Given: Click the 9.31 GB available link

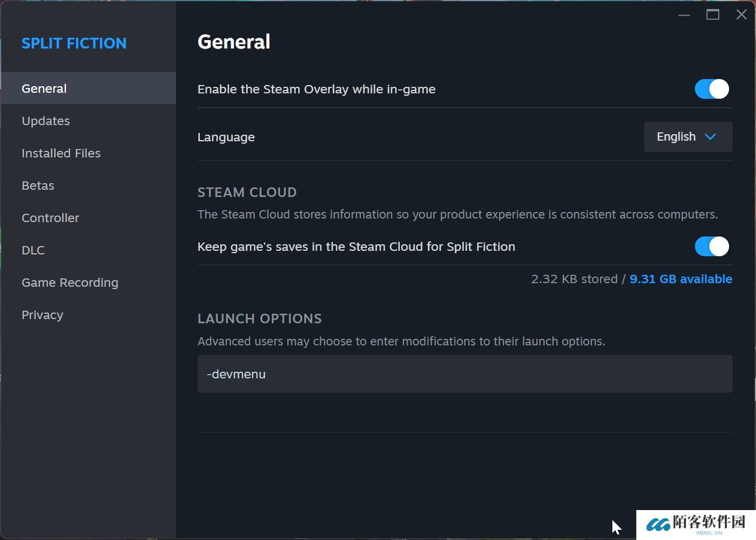Looking at the screenshot, I should pyautogui.click(x=681, y=279).
